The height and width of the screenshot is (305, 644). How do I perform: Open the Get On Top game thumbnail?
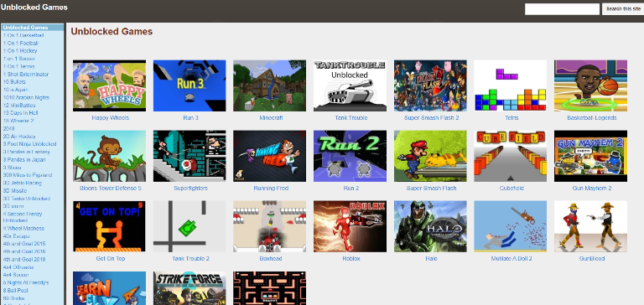coord(109,226)
